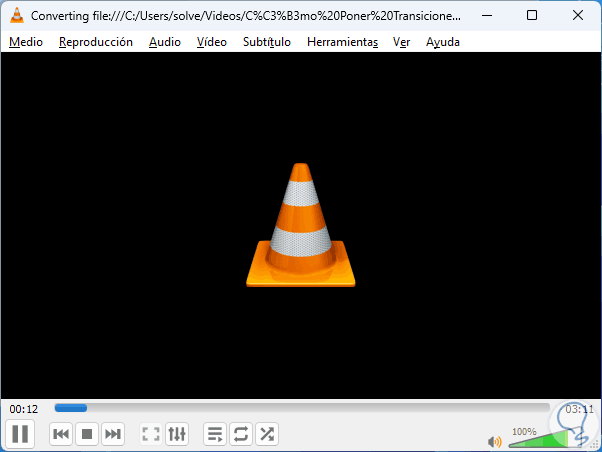Image resolution: width=602 pixels, height=452 pixels.
Task: Open the Ver menu
Action: (x=402, y=42)
